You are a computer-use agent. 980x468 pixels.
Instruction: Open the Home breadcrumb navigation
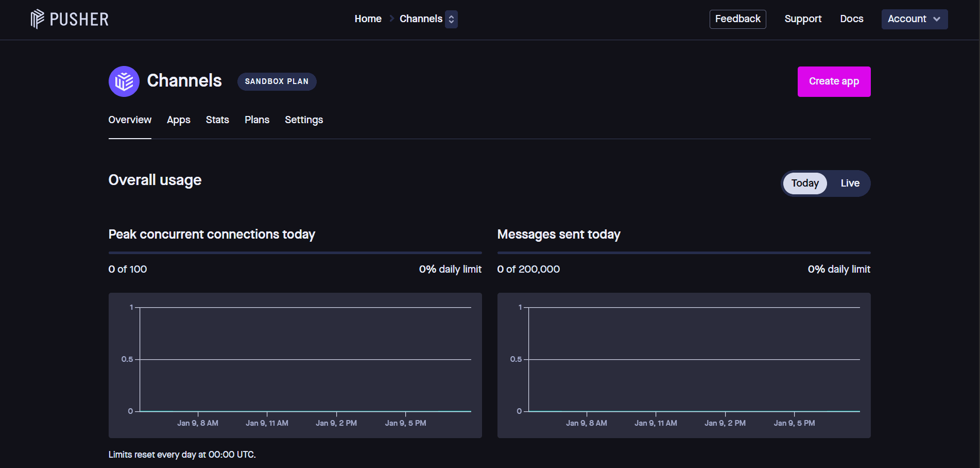pyautogui.click(x=368, y=19)
